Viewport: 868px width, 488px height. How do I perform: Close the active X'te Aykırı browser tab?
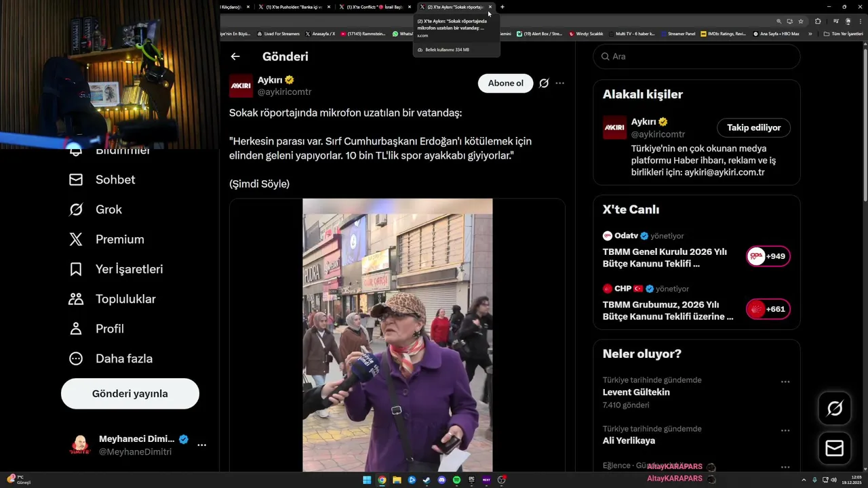[x=490, y=7]
